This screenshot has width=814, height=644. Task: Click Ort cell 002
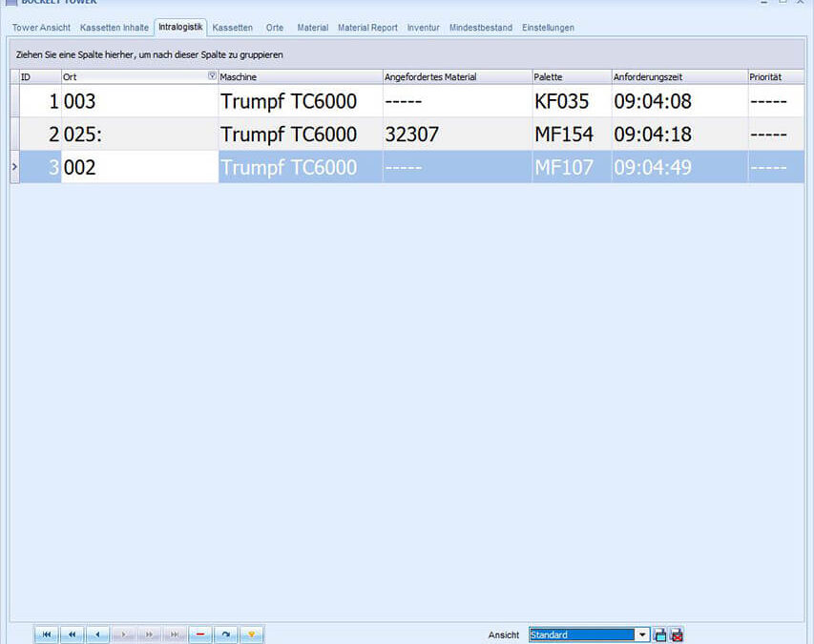(x=139, y=167)
